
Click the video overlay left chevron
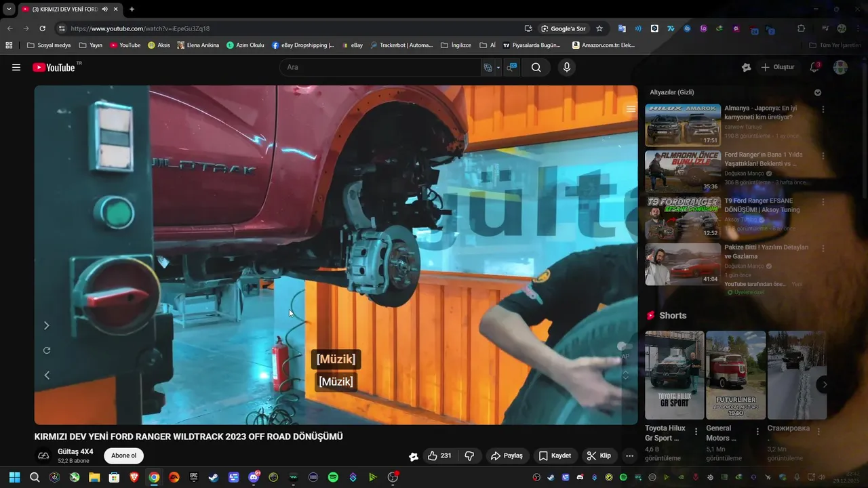(47, 375)
